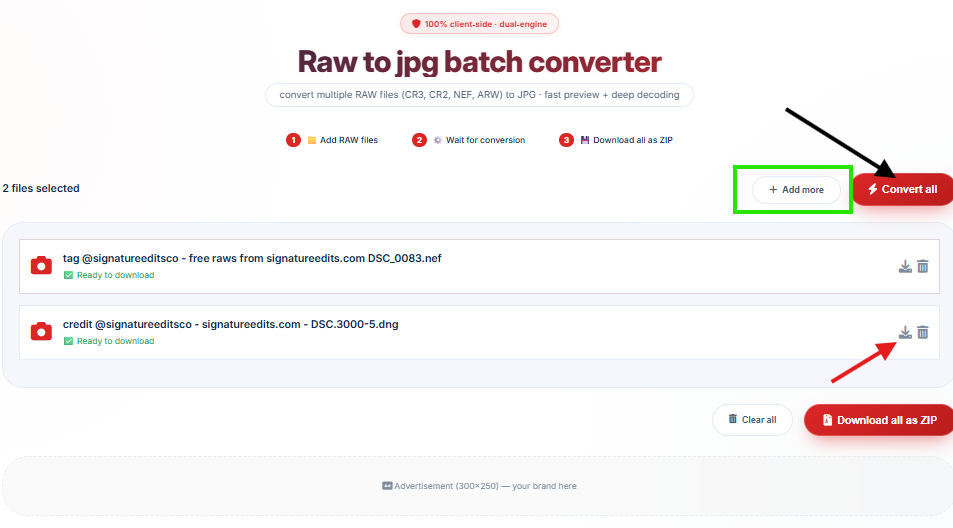Delete the DSC.3000-5.dng file row
Screen dimensions: 953x528
[923, 332]
